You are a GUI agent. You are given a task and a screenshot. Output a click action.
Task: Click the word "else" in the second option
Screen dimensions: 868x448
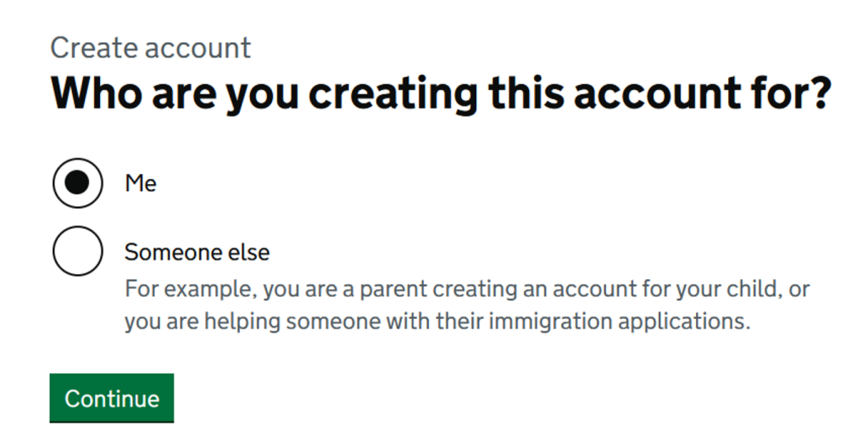click(250, 252)
